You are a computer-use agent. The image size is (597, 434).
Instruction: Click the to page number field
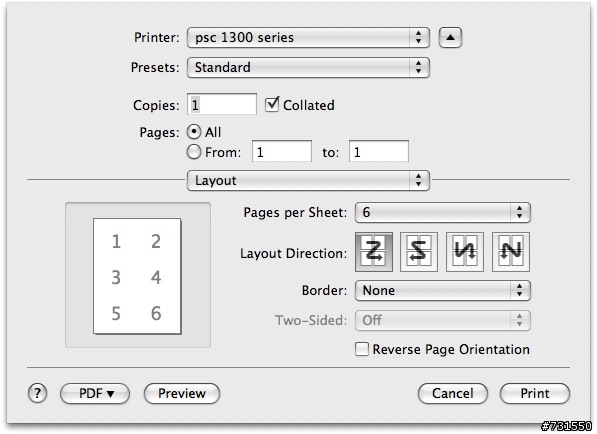point(379,152)
